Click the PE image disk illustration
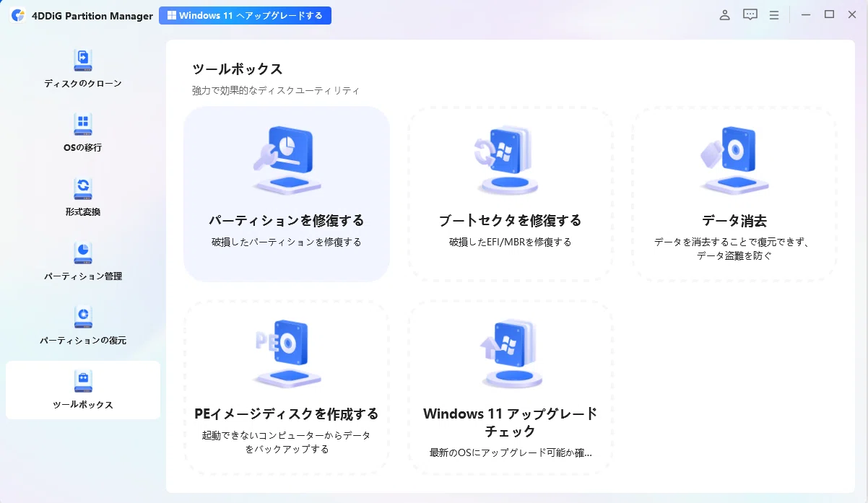The image size is (868, 503). point(287,353)
